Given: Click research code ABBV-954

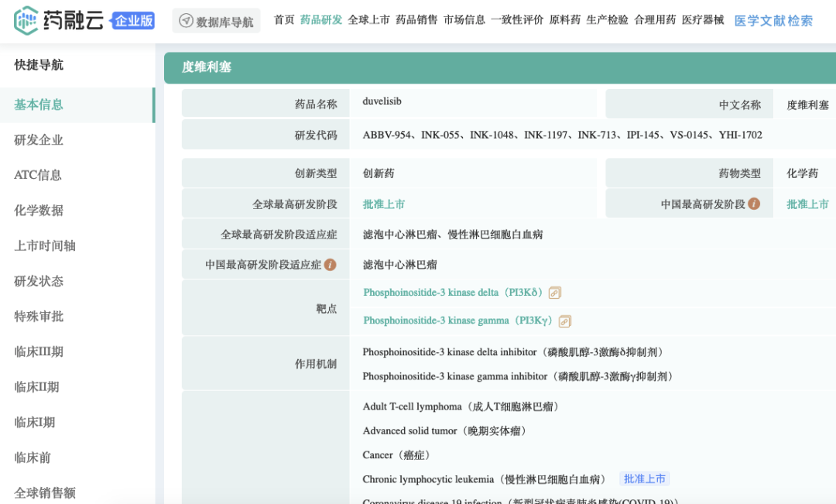Looking at the screenshot, I should tap(386, 135).
